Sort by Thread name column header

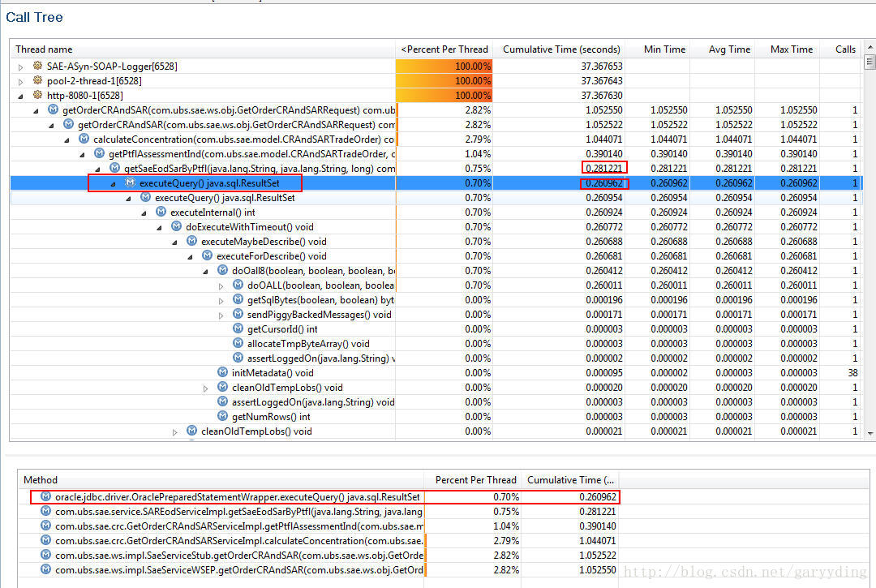(x=202, y=49)
